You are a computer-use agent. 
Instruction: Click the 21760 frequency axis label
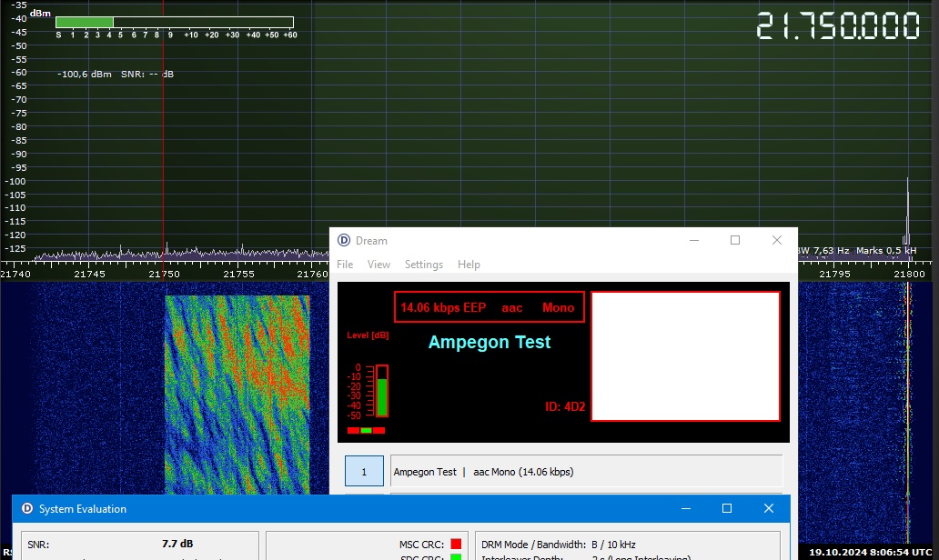coord(313,274)
